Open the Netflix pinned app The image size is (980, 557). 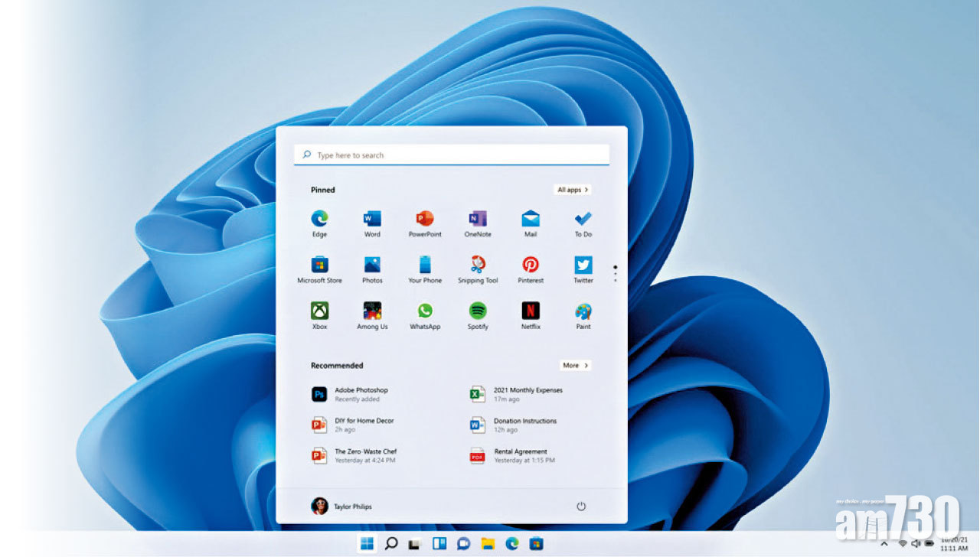click(531, 311)
